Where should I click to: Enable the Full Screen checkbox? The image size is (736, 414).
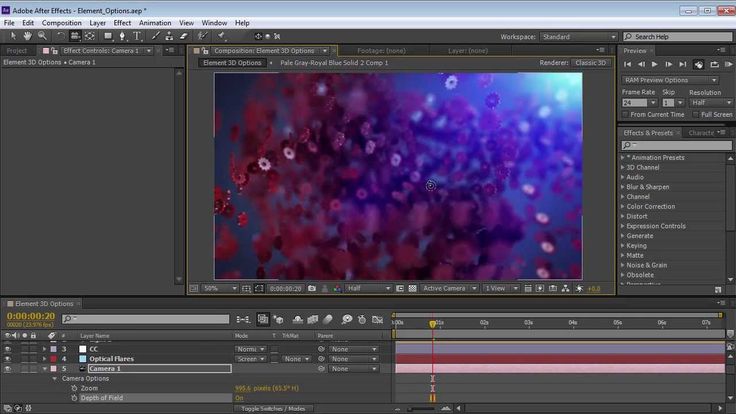tap(696, 114)
